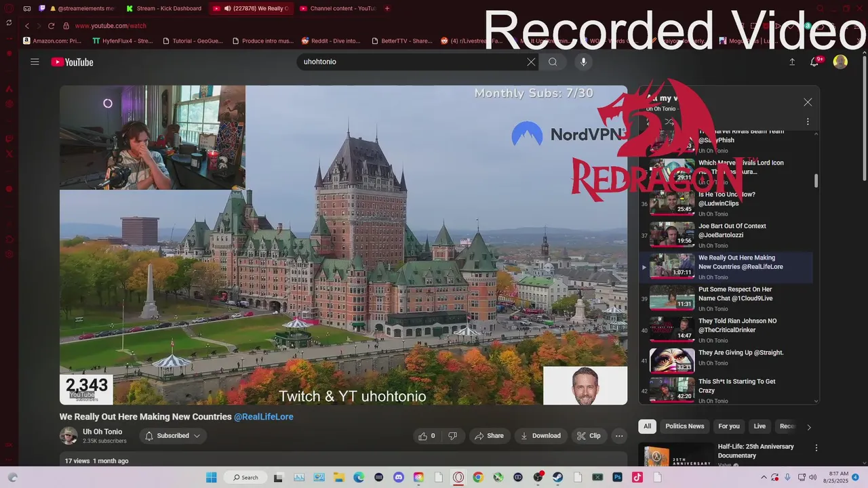868x488 pixels.
Task: Open Photoshop from the taskbar
Action: click(x=617, y=477)
